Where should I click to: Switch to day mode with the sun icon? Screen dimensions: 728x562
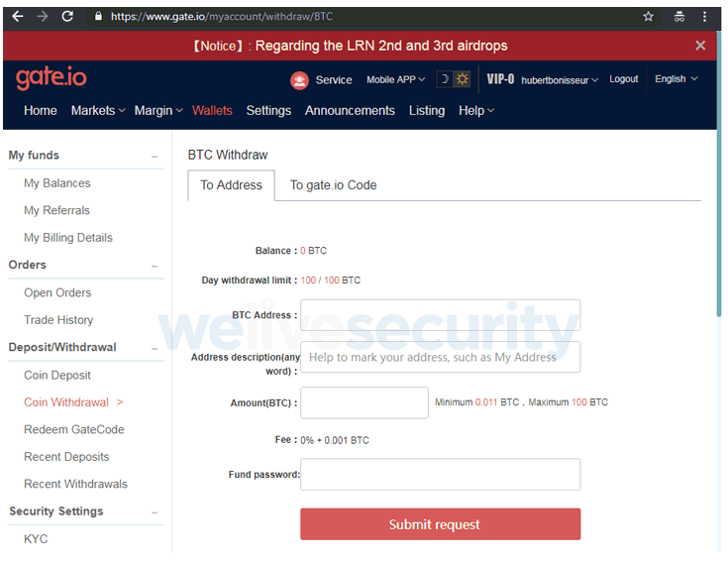462,79
